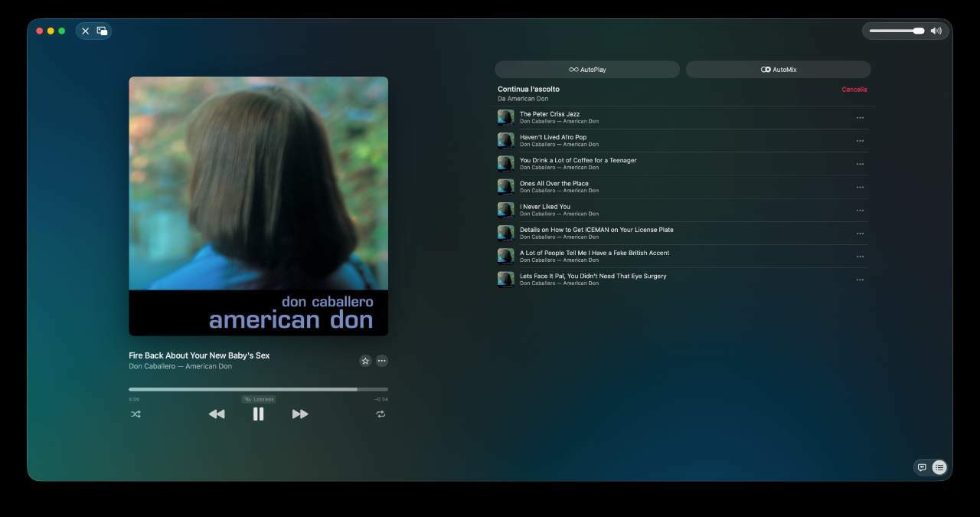Exit the full screen player view
The image size is (980, 517).
coord(85,31)
